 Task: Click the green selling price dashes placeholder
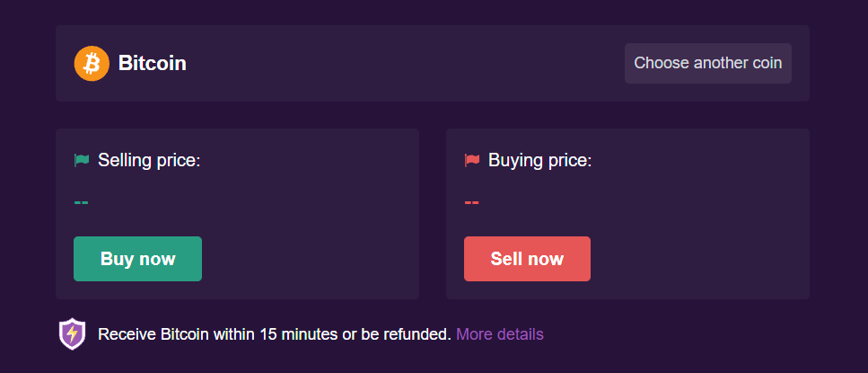click(x=81, y=202)
